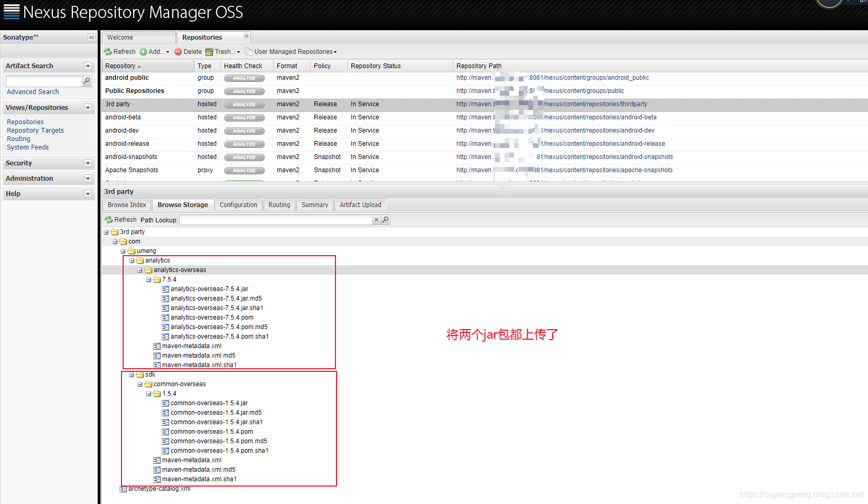This screenshot has width=868, height=504.
Task: Open the Routing tab in 3rd party
Action: tap(279, 205)
